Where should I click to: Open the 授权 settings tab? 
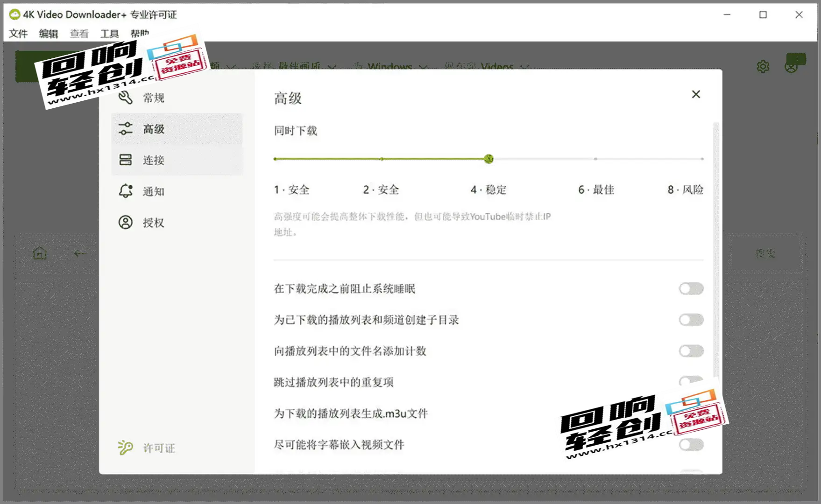click(177, 223)
